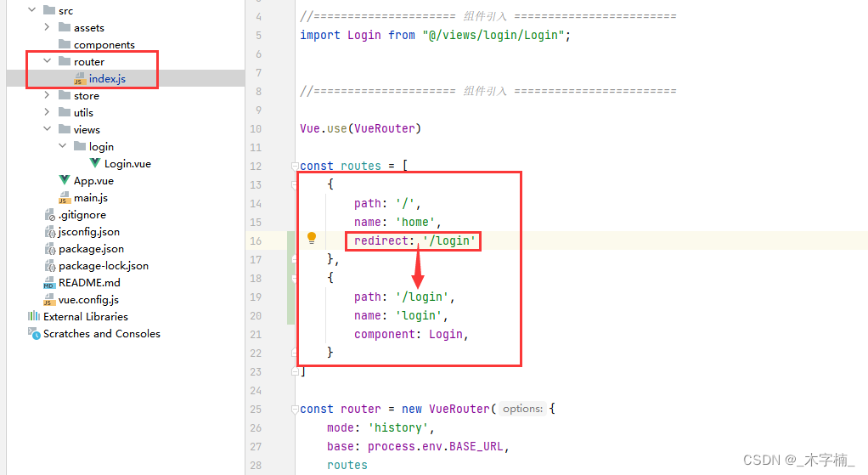
Task: Fold the routes array at line 12
Action: [x=295, y=166]
